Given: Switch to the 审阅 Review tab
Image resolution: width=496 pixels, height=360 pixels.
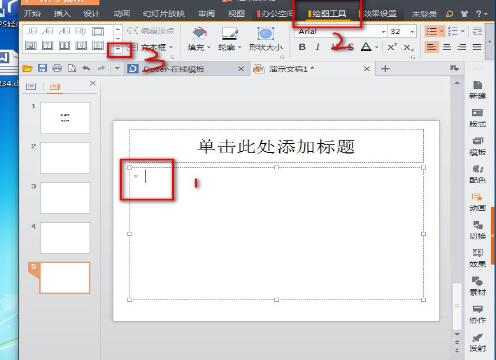Looking at the screenshot, I should [x=206, y=14].
